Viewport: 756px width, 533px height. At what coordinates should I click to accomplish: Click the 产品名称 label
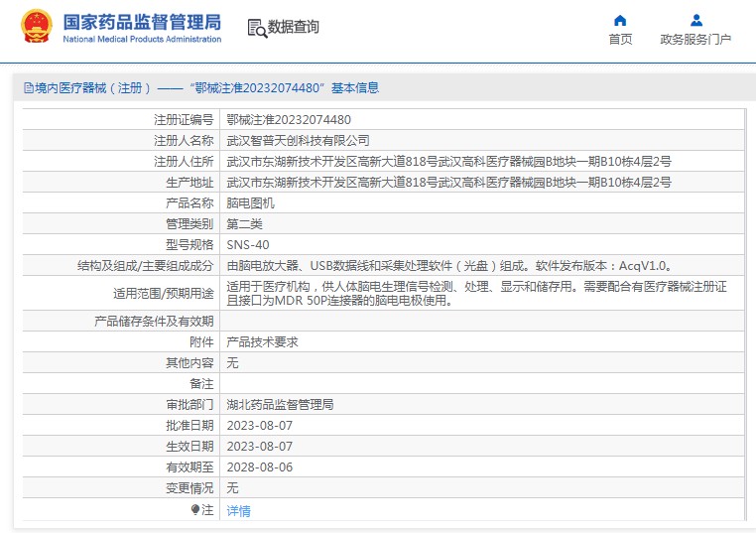(189, 203)
